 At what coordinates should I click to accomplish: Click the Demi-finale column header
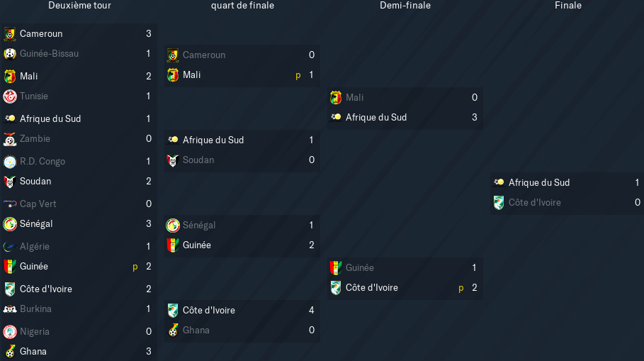pyautogui.click(x=405, y=6)
